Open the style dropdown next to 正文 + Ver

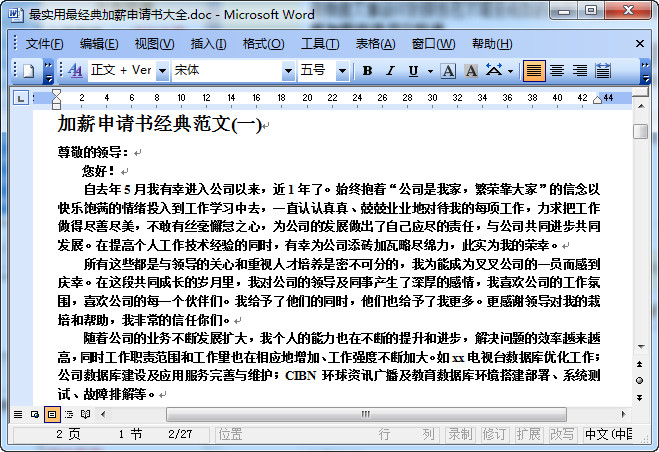click(162, 71)
